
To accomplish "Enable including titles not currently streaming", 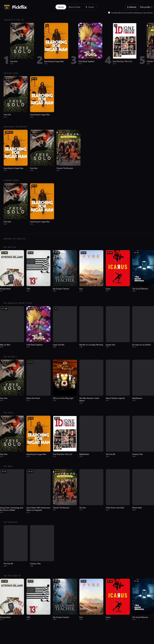I will point(109,12).
